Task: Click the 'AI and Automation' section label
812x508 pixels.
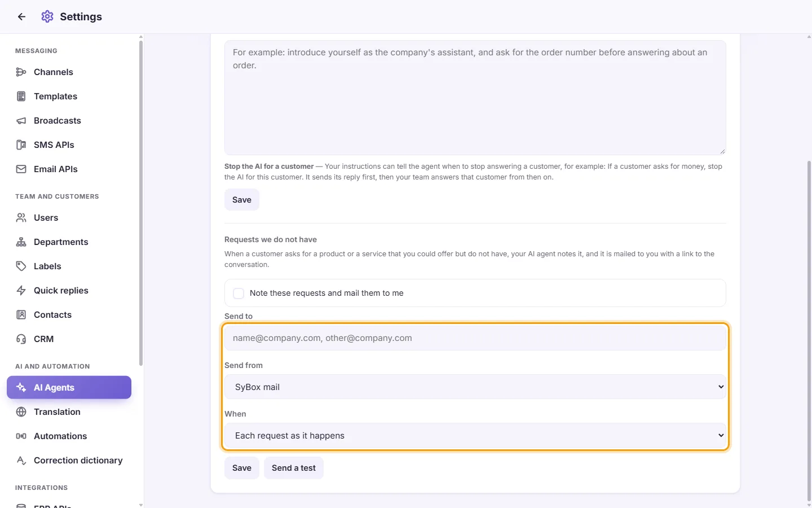Action: [x=52, y=366]
